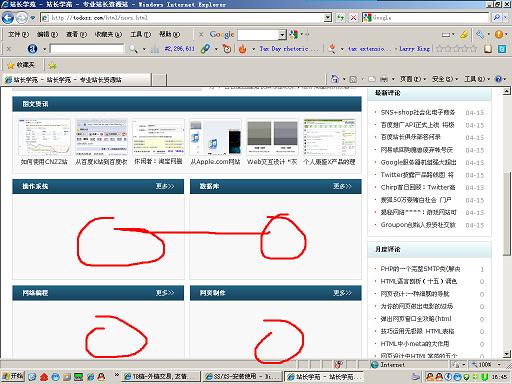Click the Windows 开始 Start button
The image size is (512, 384).
tap(13, 376)
